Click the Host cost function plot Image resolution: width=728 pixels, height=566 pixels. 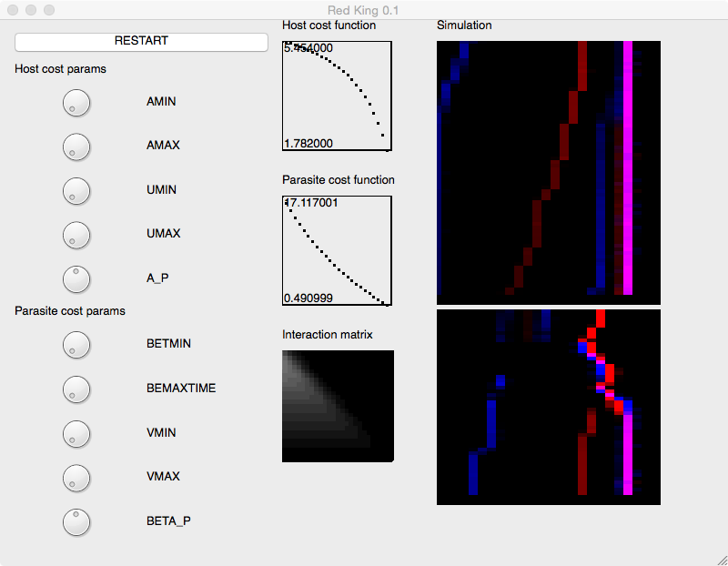coord(337,96)
